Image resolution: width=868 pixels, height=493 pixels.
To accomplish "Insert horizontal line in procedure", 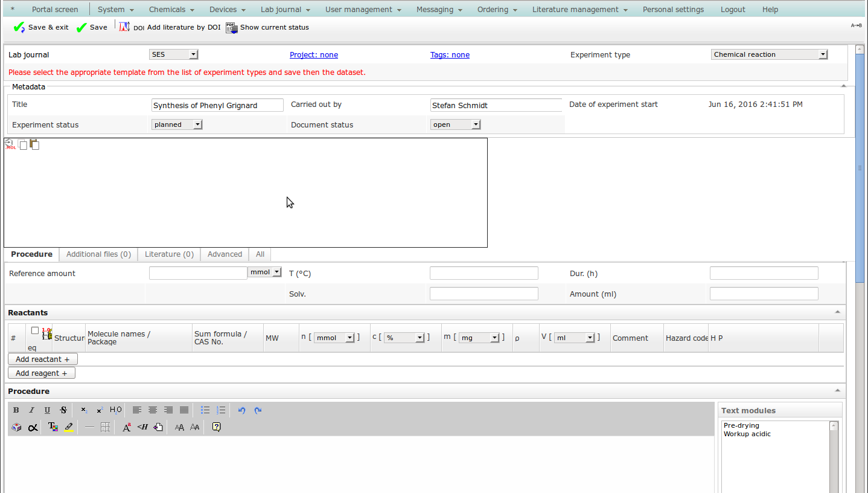I will pos(89,427).
